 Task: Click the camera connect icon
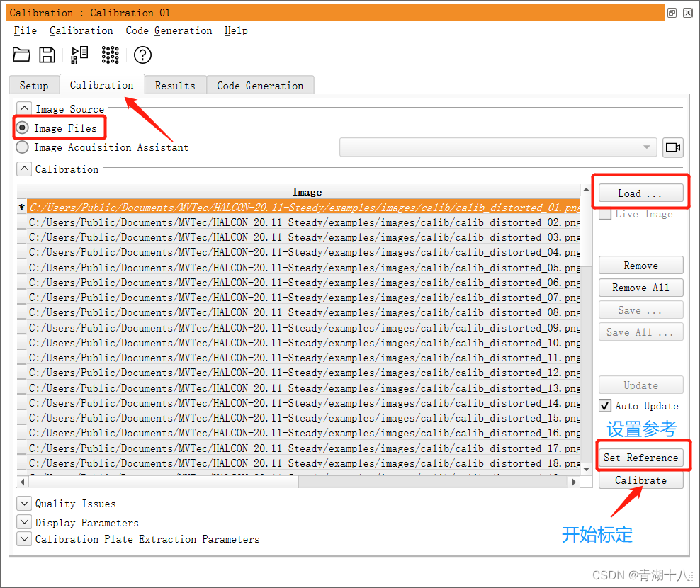[x=673, y=147]
